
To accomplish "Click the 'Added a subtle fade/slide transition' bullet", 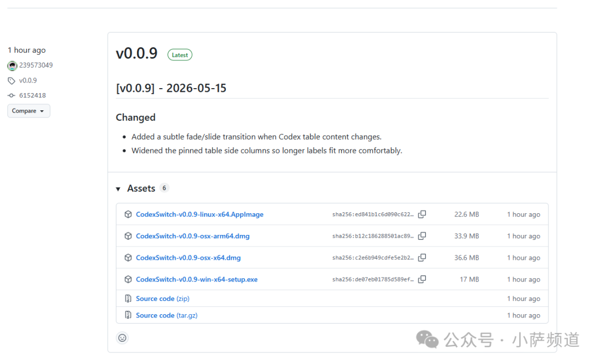I will point(256,137).
